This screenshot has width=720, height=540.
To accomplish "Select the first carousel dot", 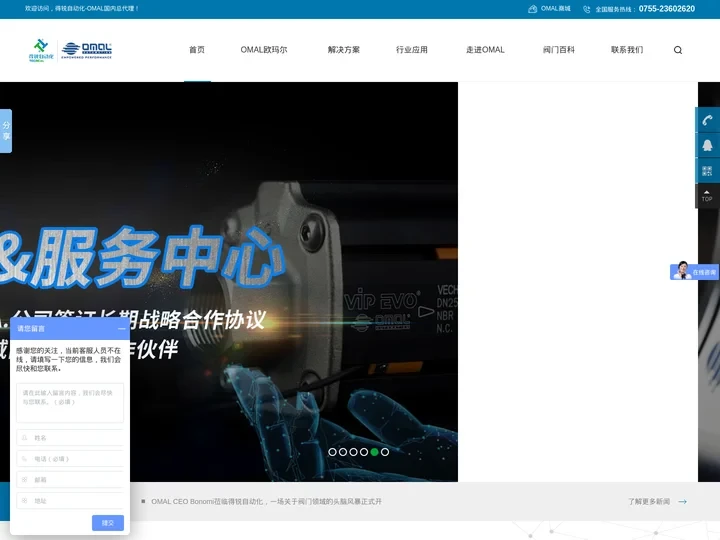I will pyautogui.click(x=332, y=452).
